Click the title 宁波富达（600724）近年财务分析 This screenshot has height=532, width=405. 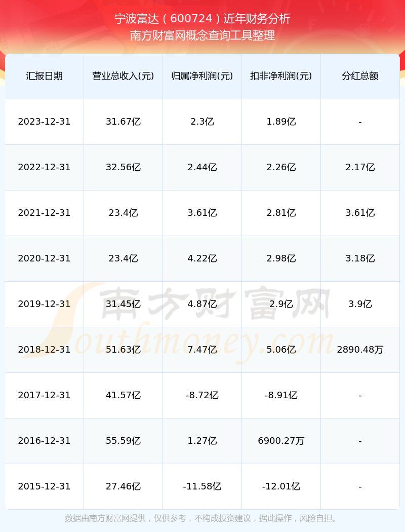click(x=202, y=19)
